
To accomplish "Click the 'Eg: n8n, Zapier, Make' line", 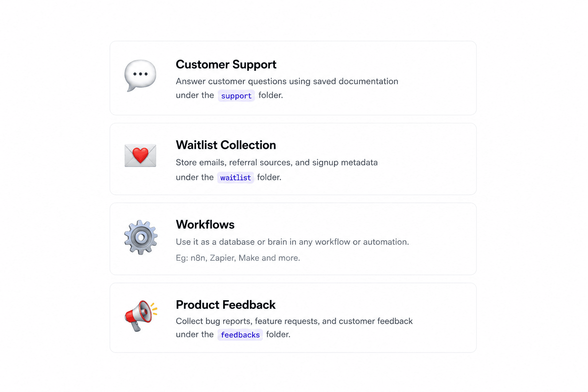I will 238,258.
